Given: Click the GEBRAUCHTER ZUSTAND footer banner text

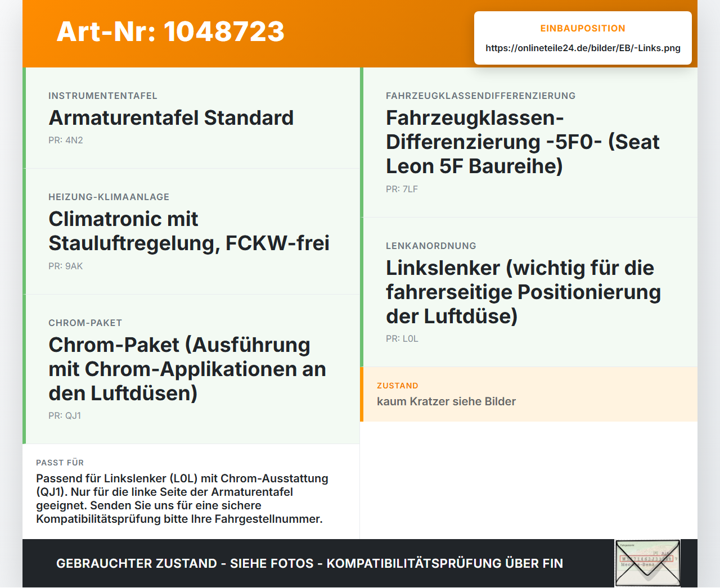Looking at the screenshot, I should tap(309, 563).
